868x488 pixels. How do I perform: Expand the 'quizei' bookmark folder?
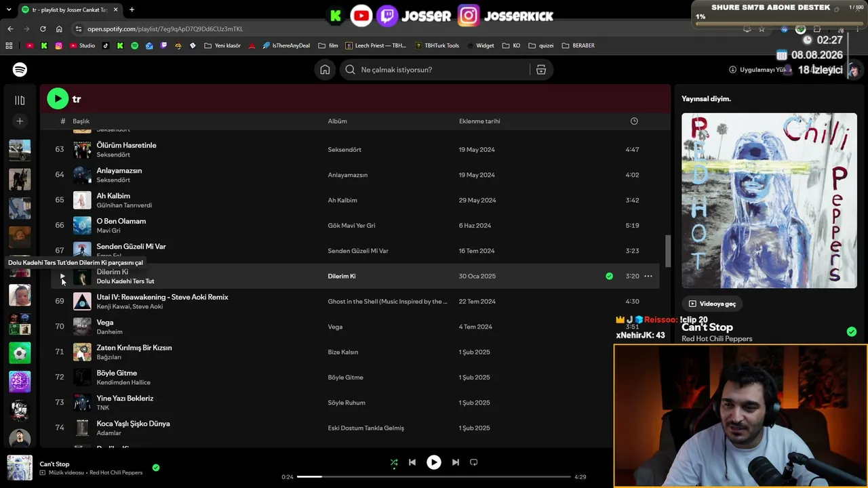[x=541, y=46]
